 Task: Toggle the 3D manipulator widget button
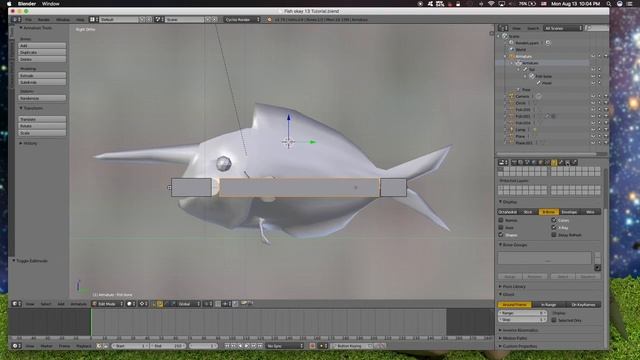[155, 304]
